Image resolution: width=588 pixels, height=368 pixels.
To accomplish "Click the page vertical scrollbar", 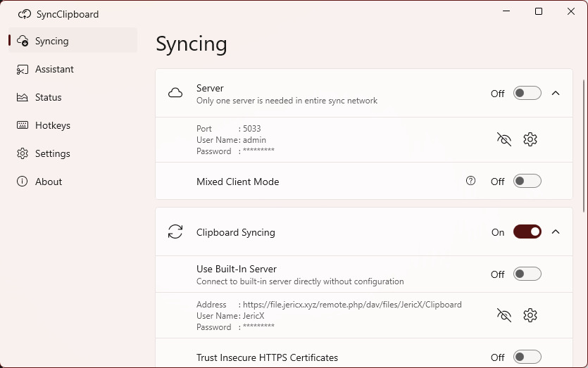I will (x=584, y=146).
